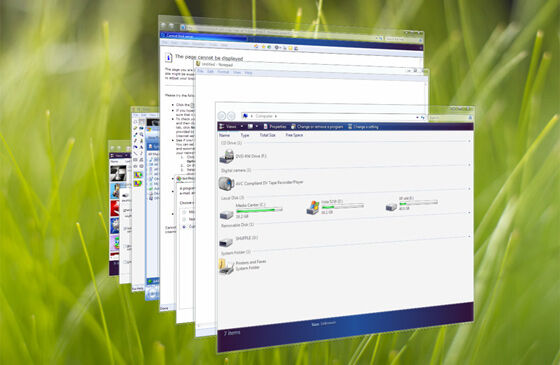The height and width of the screenshot is (365, 560).
Task: Select the selected radio button in the set-program dialog
Action: 184,226
